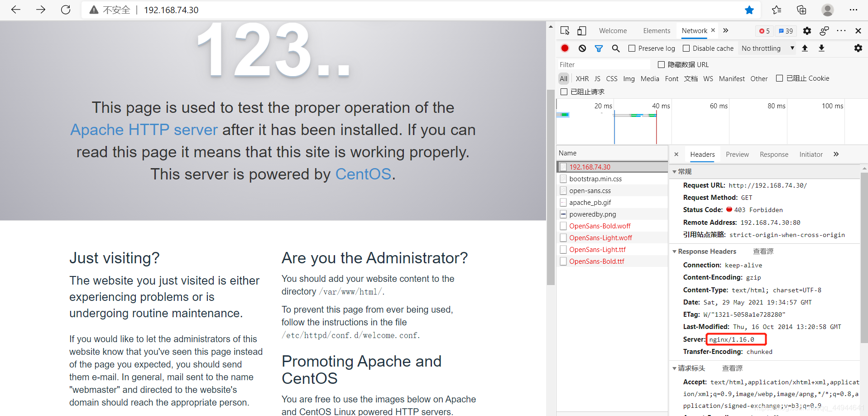Open the Collections icon
This screenshot has width=868, height=416.
801,10
